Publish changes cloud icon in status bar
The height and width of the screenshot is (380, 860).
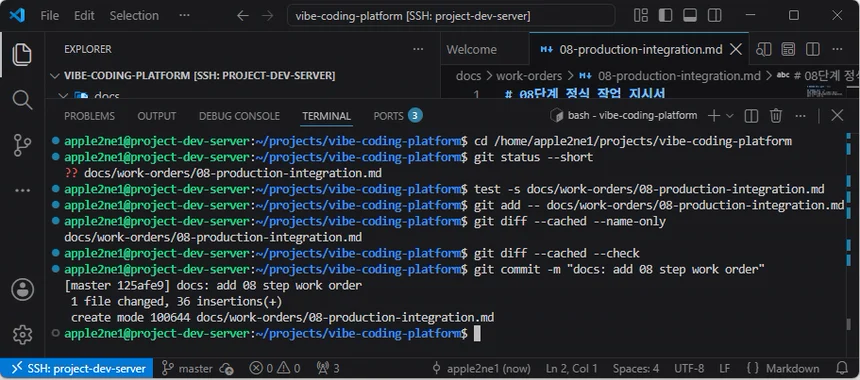tap(226, 368)
